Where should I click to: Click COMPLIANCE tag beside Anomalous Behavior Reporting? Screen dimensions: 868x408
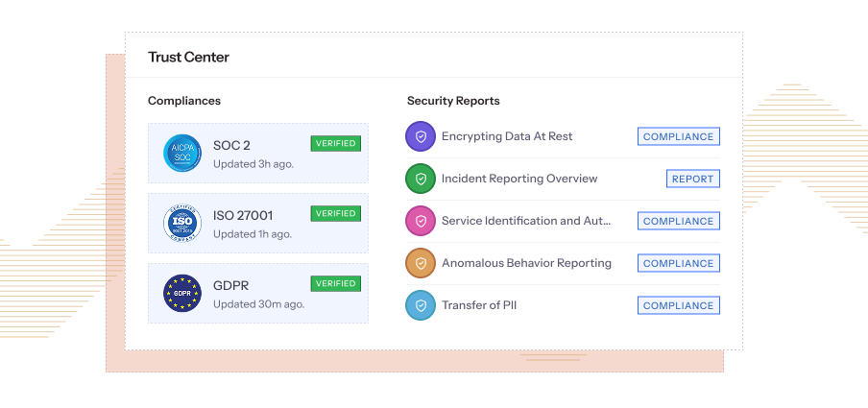pyautogui.click(x=678, y=263)
